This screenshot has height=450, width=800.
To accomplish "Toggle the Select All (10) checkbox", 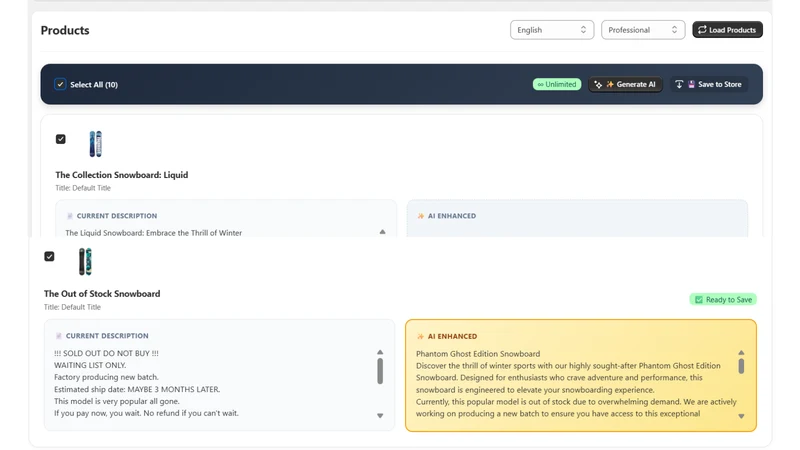I will [60, 84].
